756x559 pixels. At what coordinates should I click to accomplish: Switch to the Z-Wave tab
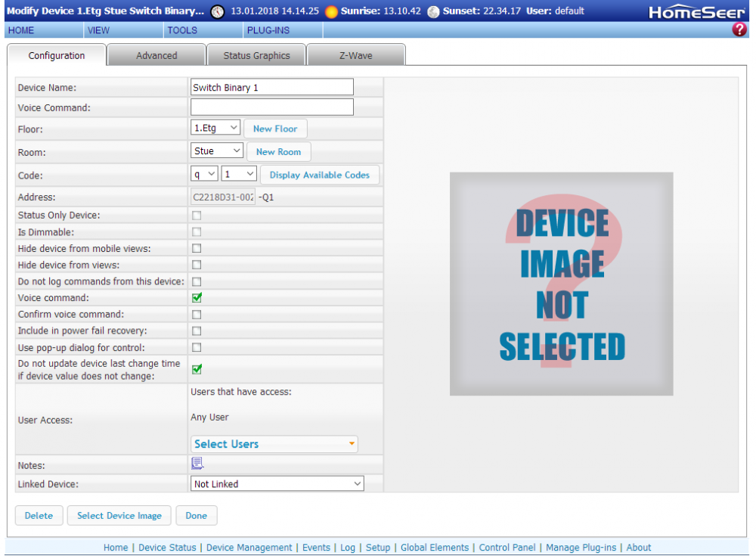[355, 55]
